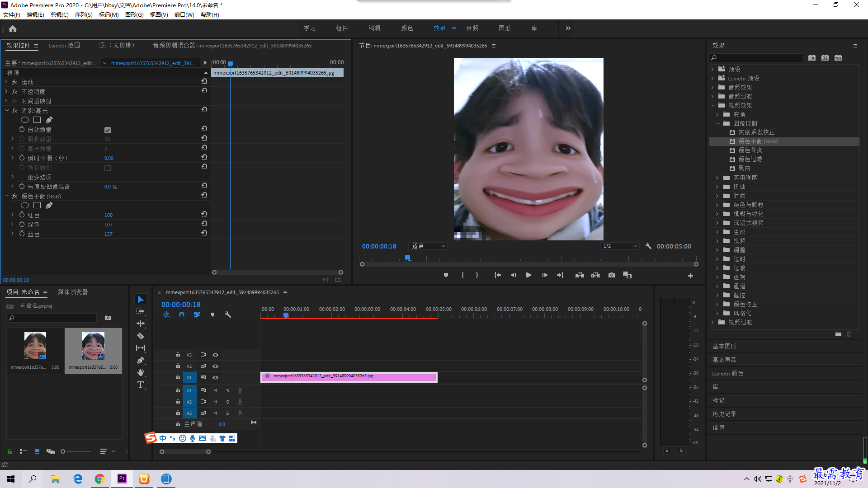Show more workspaces chevron
The height and width of the screenshot is (488, 868).
[568, 28]
